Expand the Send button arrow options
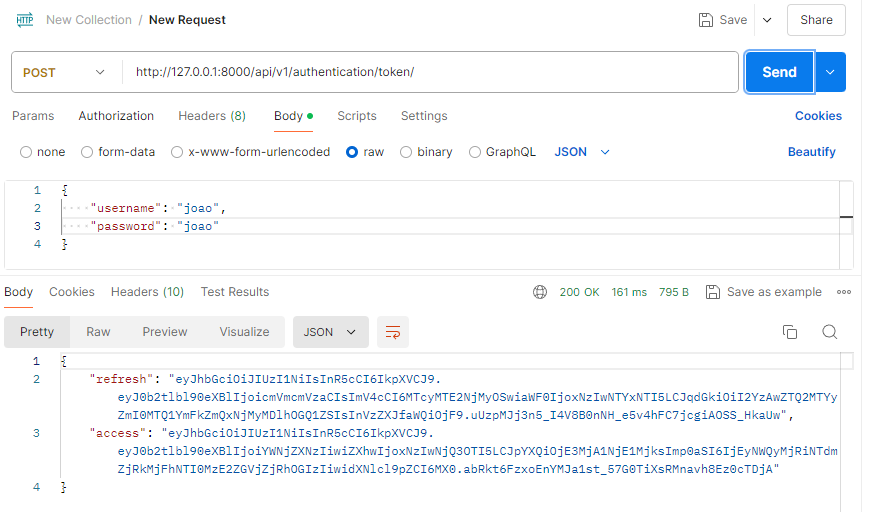Screen dimensions: 874x512 coord(830,72)
